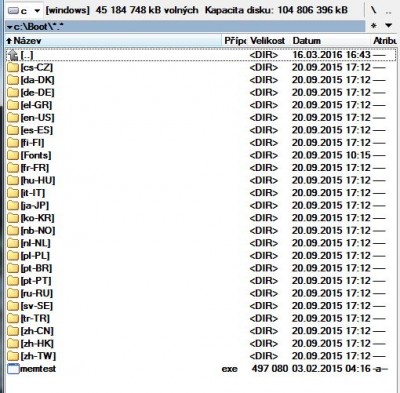Click the date 20.09.2015 10:15 of Fonts
400x393 pixels.
(331, 155)
